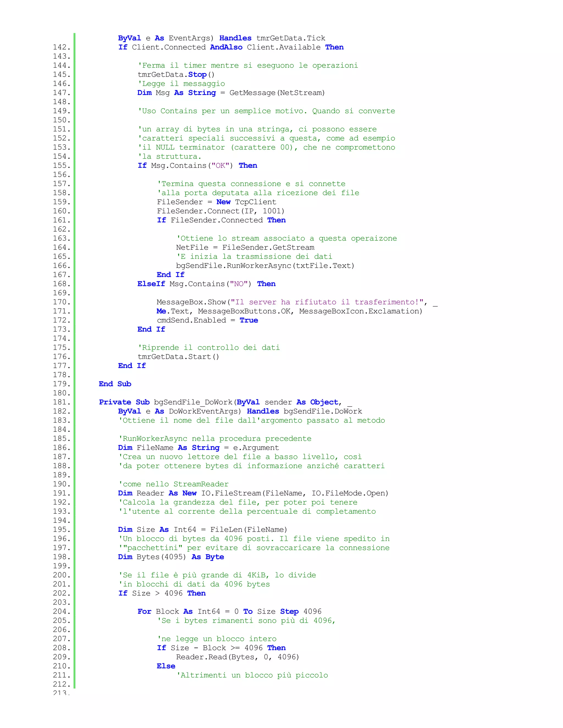Viewport: 563px width, 728px height.
Task: Click 'If Client.Connected AndAlso Client.Available Then'
Action: pos(231,47)
